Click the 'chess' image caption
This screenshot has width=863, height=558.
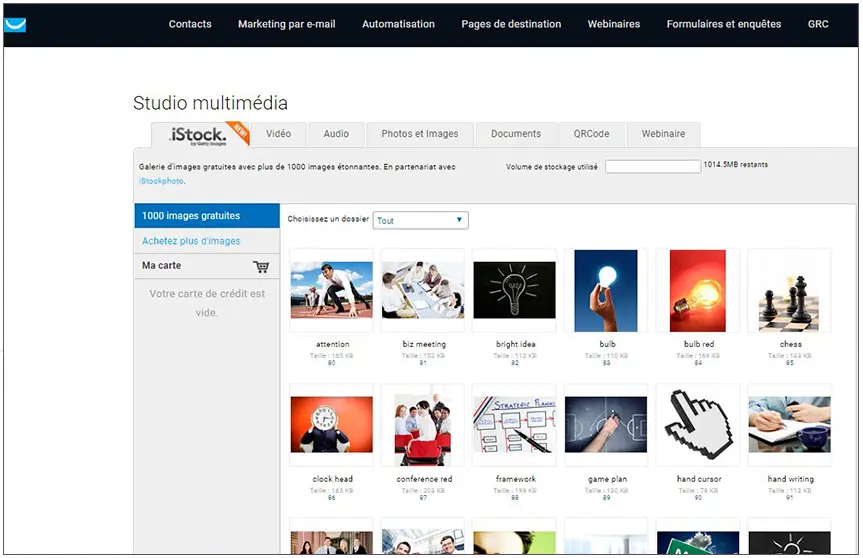(791, 344)
